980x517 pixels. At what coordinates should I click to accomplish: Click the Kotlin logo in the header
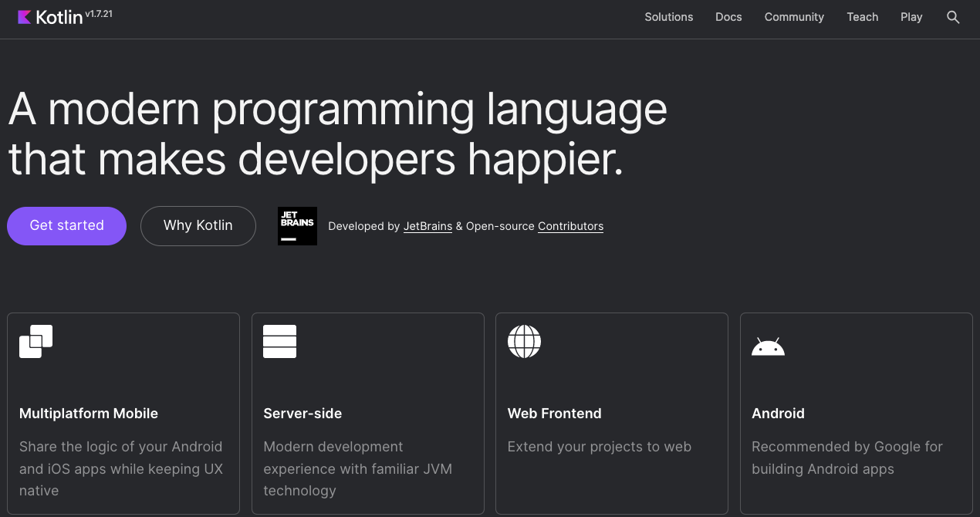pos(50,17)
